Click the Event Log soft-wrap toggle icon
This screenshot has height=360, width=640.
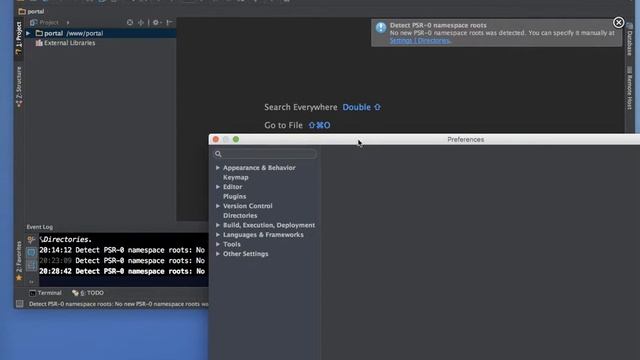(31, 253)
